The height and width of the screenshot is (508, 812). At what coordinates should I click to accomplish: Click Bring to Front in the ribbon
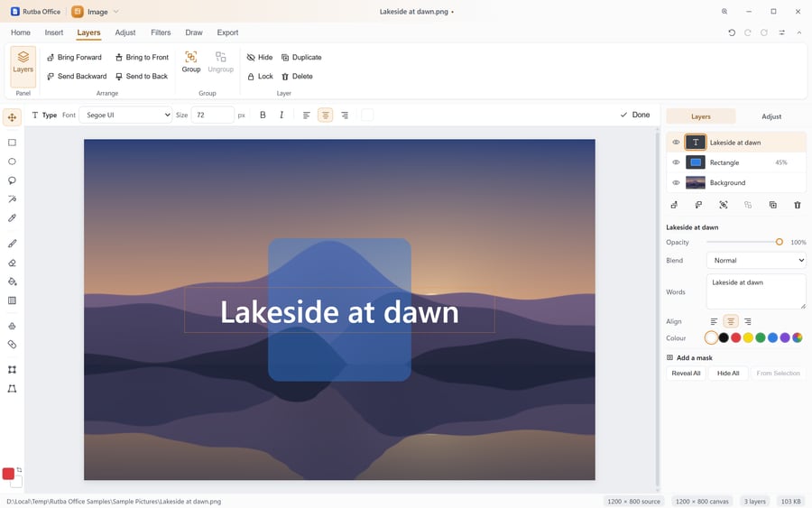click(x=142, y=58)
